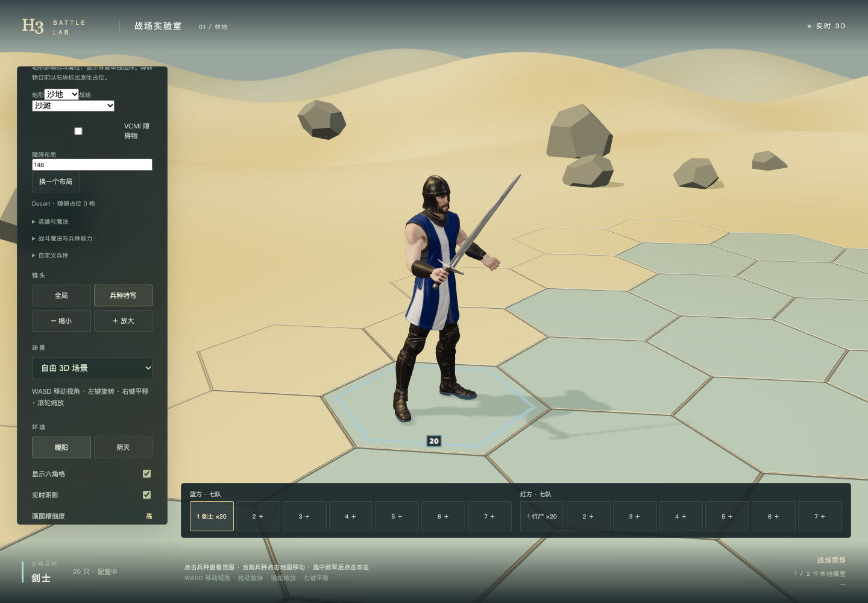Add a unit to red team slot 6
The height and width of the screenshot is (603, 868).
click(773, 516)
